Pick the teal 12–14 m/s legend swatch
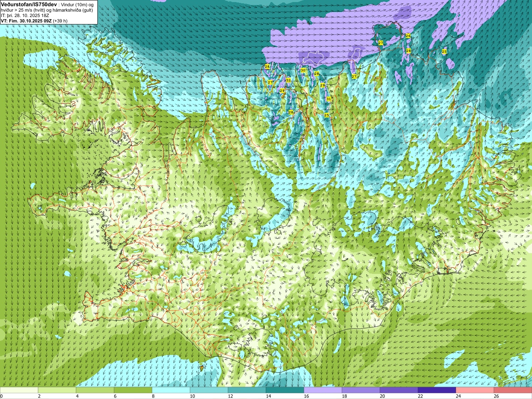Image resolution: width=532 pixels, height=399 pixels. coord(247,390)
